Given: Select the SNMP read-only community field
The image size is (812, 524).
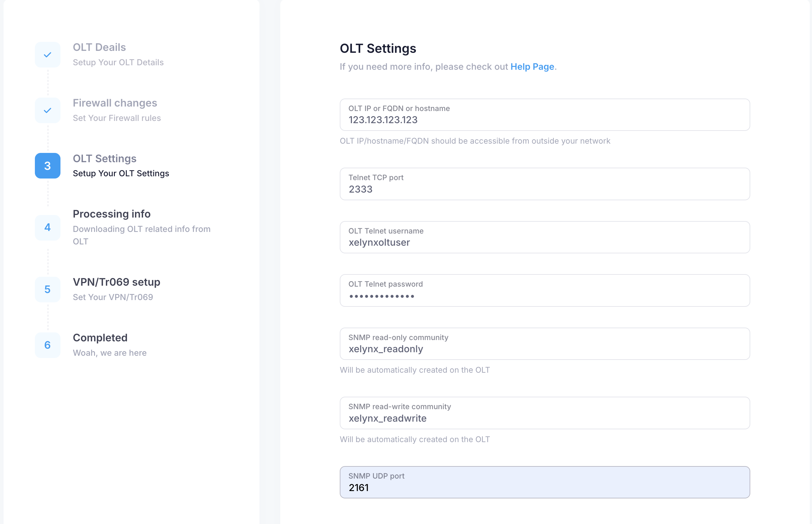Looking at the screenshot, I should click(545, 344).
